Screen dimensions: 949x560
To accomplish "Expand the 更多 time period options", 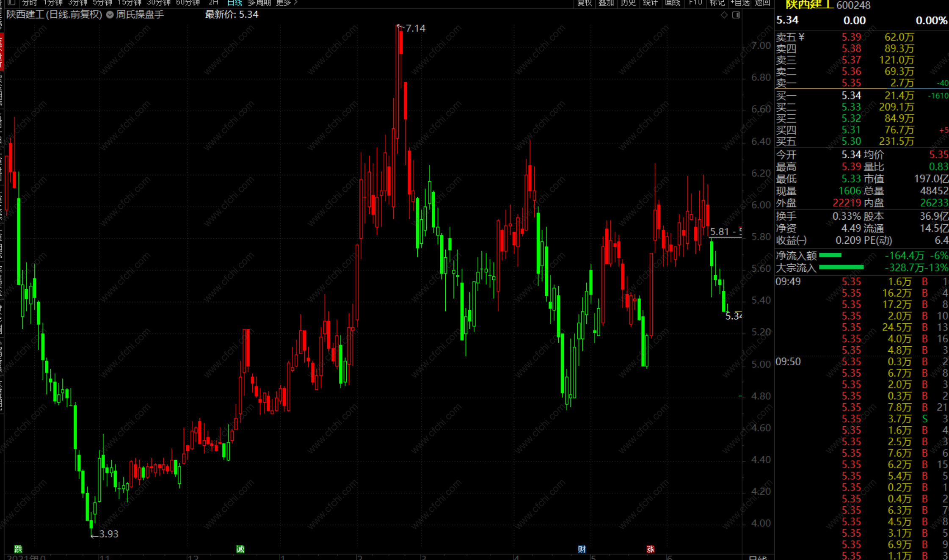I will 287,3.
